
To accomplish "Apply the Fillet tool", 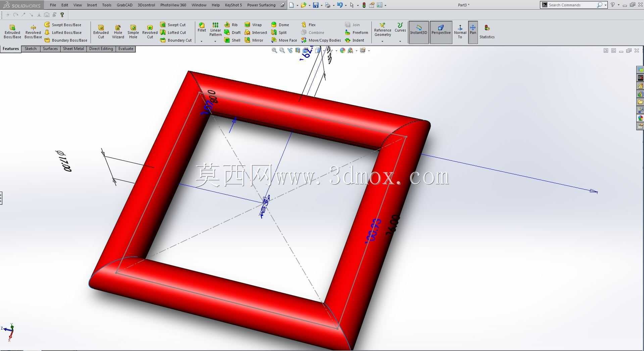I will click(202, 28).
